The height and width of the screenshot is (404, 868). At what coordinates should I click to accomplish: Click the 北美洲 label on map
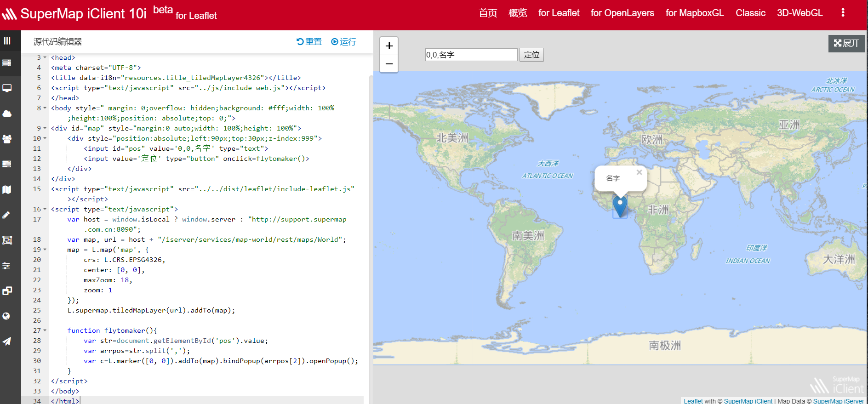452,138
